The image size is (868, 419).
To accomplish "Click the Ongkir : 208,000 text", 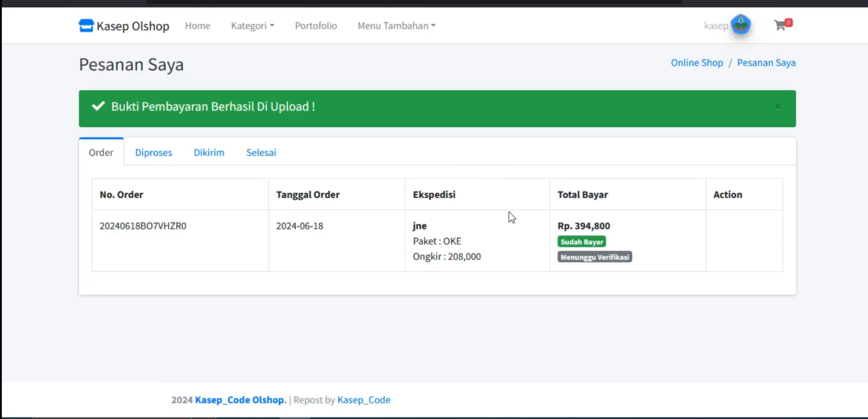I will pos(447,256).
